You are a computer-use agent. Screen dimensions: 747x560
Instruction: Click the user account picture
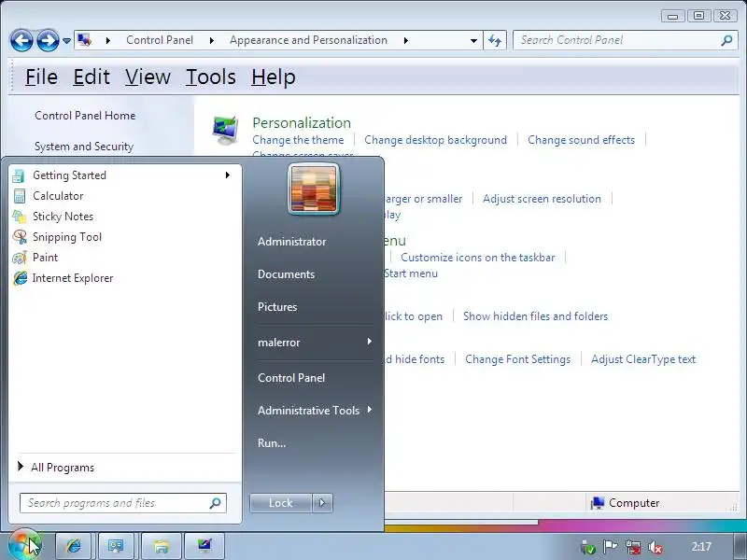point(313,189)
